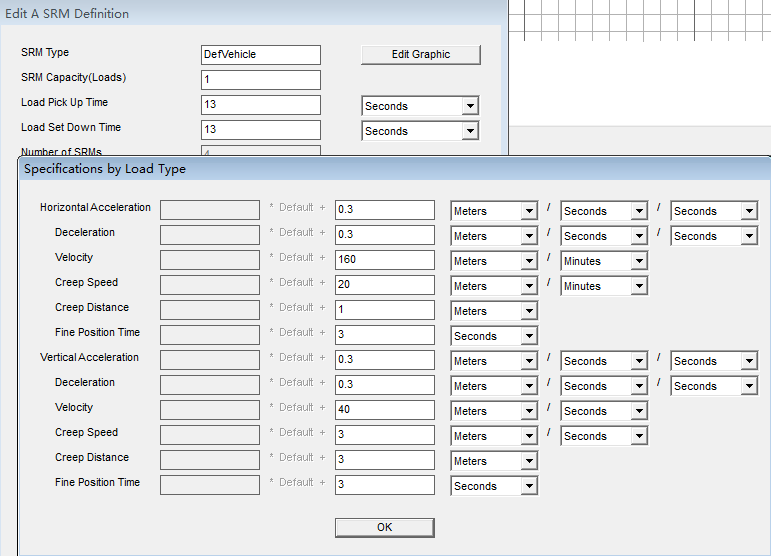
Task: Click Horizontal Deceleration value field 0.3
Action: click(385, 234)
